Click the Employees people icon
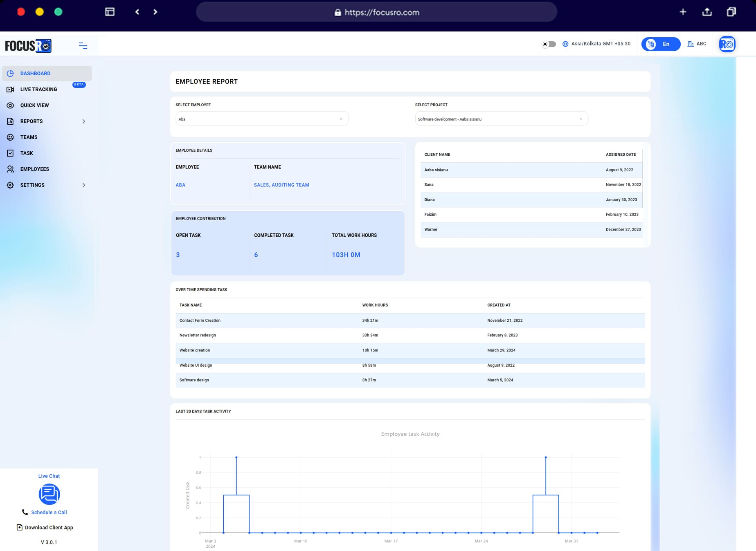The image size is (756, 551). tap(10, 169)
